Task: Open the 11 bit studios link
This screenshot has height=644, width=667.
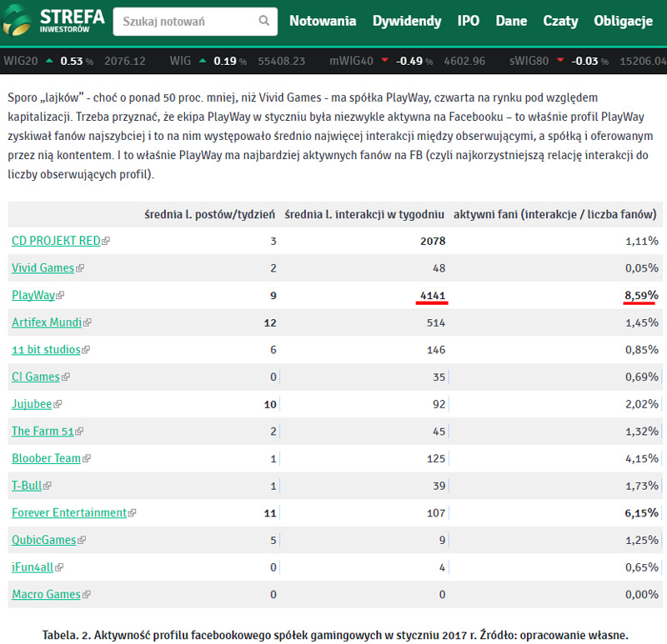Action: tap(46, 349)
